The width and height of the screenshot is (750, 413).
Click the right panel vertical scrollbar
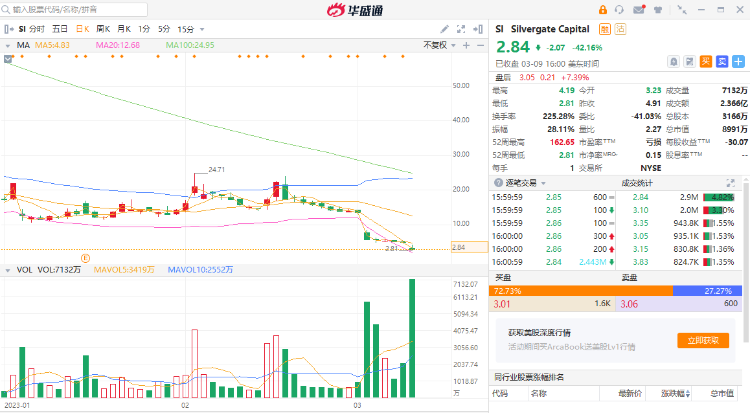coord(746,261)
